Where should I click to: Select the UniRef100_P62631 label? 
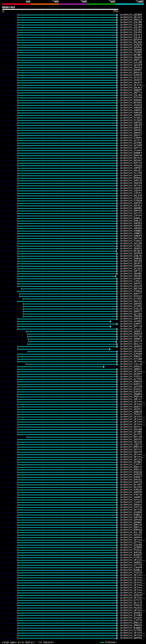pos(131,608)
